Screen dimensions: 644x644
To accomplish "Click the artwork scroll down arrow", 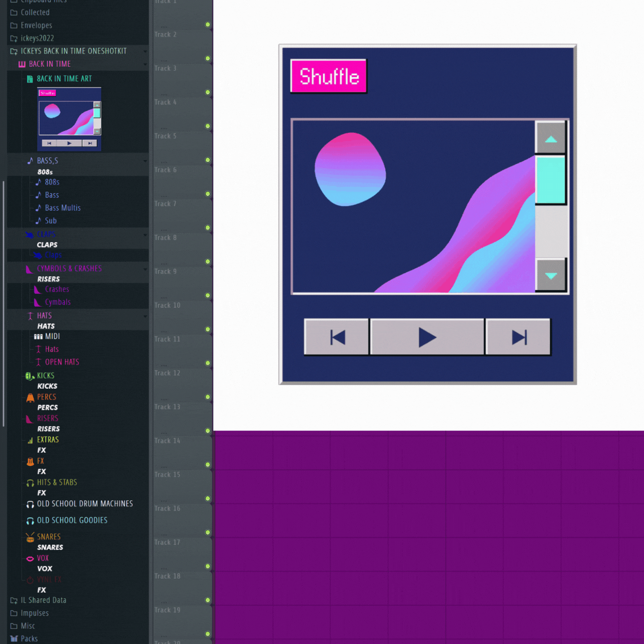I will point(551,275).
